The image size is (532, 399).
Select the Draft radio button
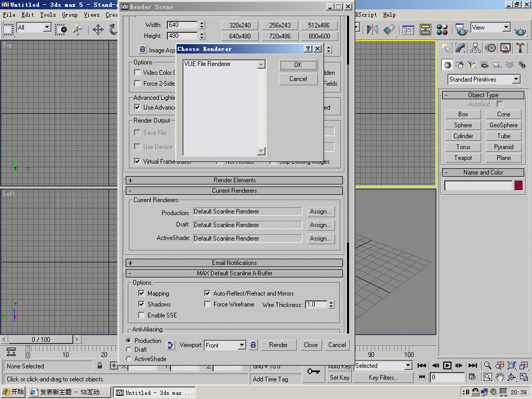[x=129, y=350]
